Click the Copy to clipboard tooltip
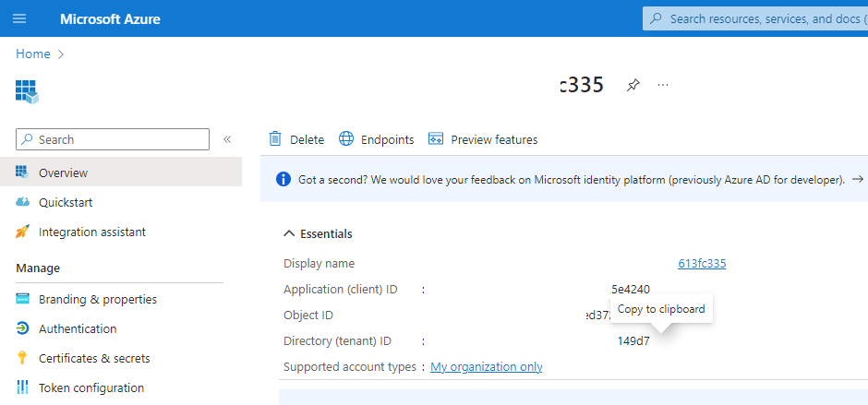Image resolution: width=868 pixels, height=405 pixels. pyautogui.click(x=661, y=309)
